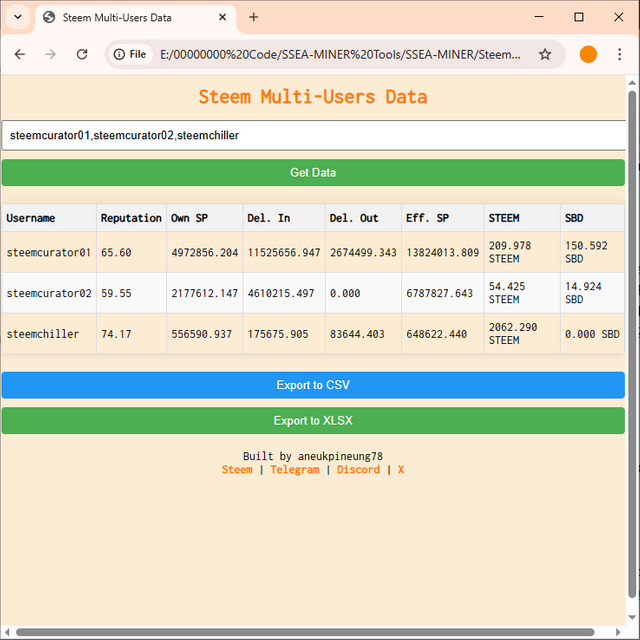Open the Discord footer link
Viewport: 640px width, 640px height.
click(358, 469)
